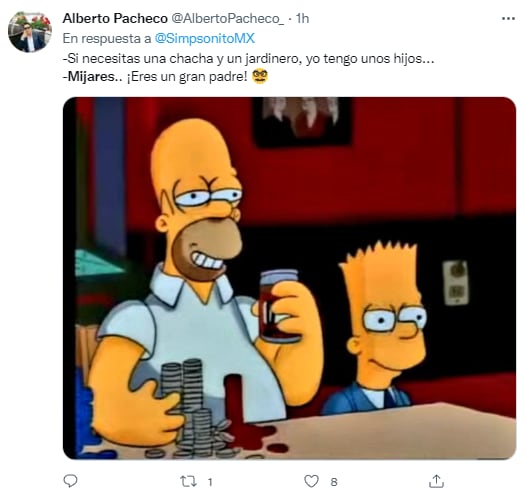The width and height of the screenshot is (526, 491).
Task: Retweet this post using the arrows icon
Action: click(189, 482)
